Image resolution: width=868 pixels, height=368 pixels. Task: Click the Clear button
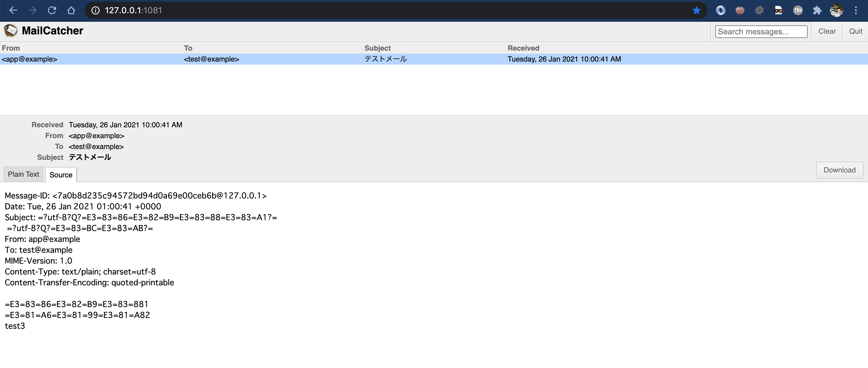[x=827, y=31]
